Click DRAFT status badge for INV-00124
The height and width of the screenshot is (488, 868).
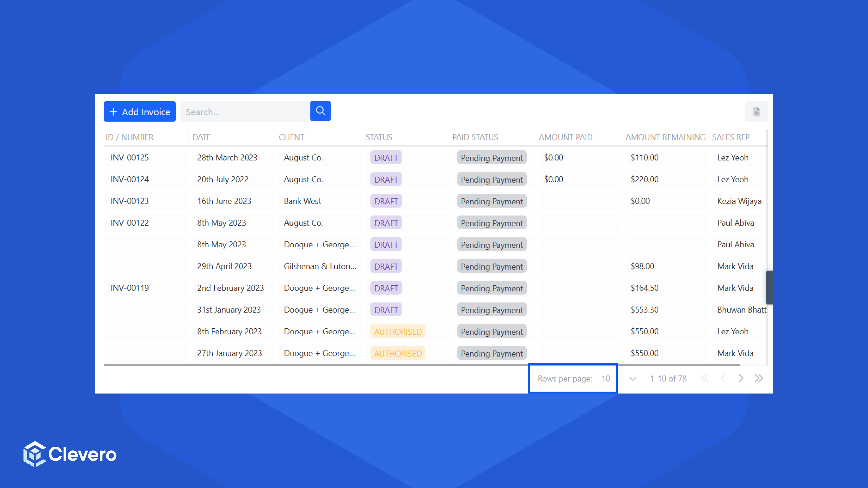386,180
